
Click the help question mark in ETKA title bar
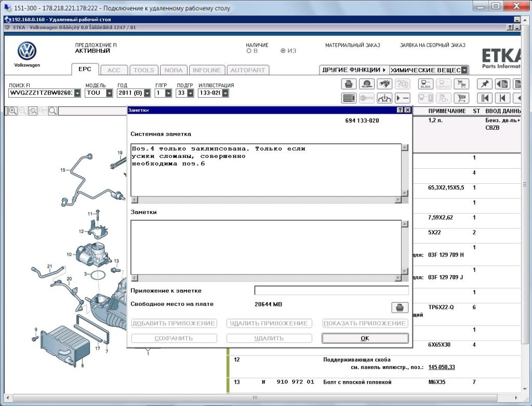pyautogui.click(x=510, y=28)
